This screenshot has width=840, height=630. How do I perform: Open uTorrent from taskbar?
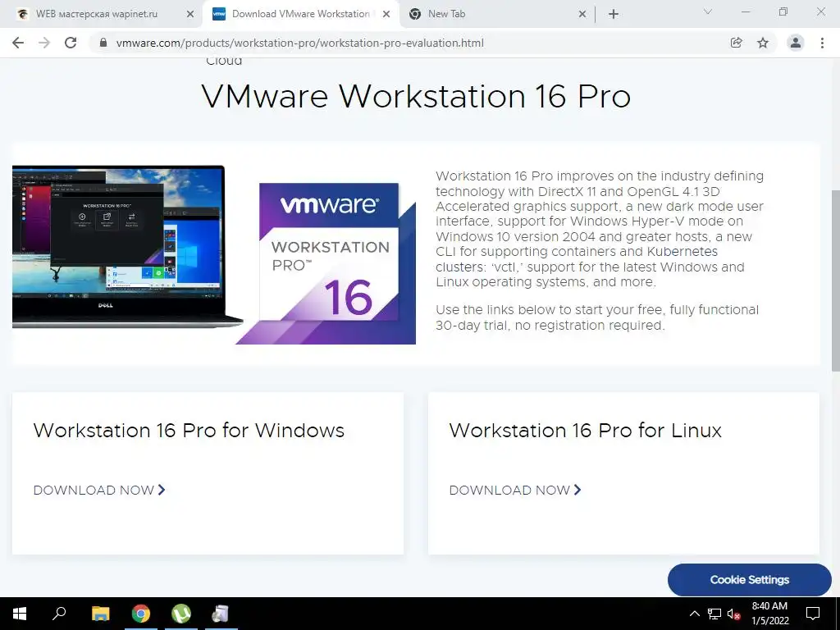click(x=181, y=614)
